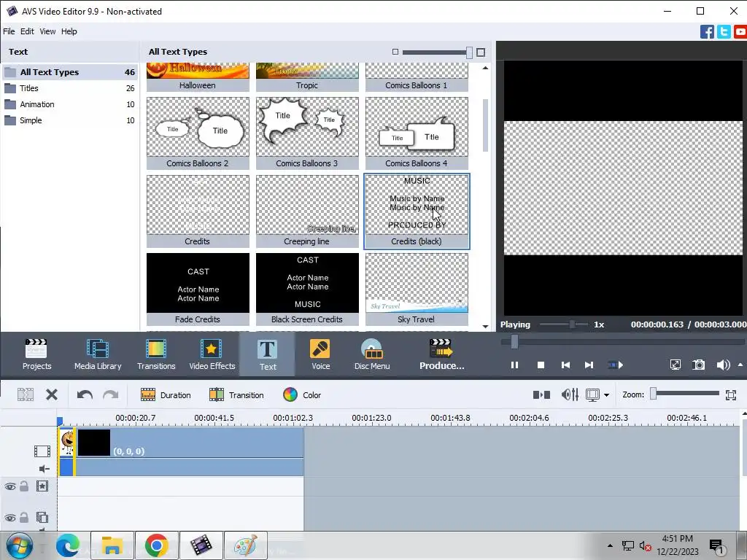Select the Comics Balloons 2 preset
The height and width of the screenshot is (560, 747).
pyautogui.click(x=198, y=133)
